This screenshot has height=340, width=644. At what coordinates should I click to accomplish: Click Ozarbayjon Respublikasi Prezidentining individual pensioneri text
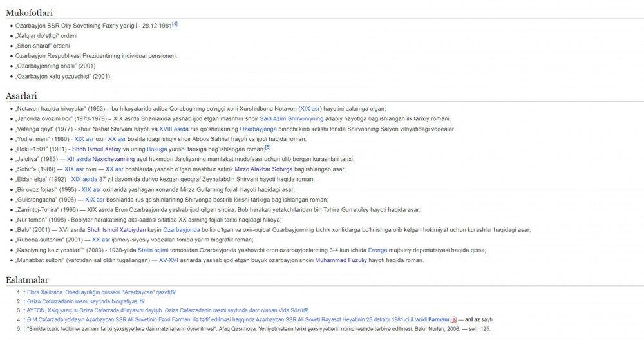click(x=96, y=56)
